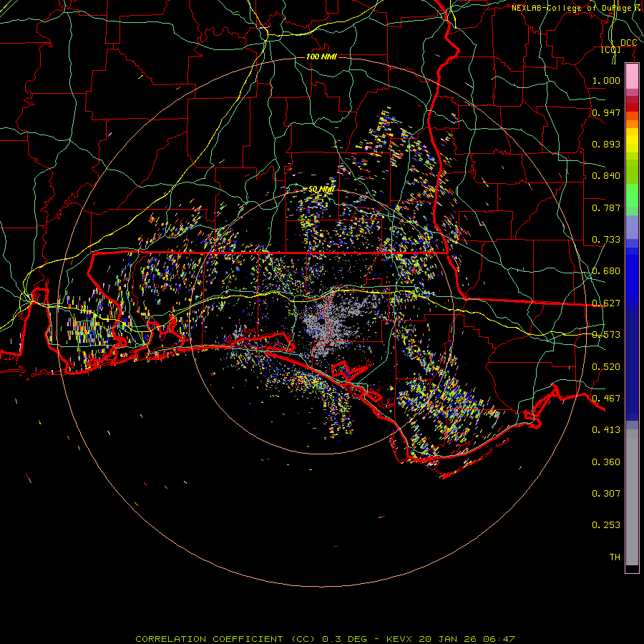
Task: Click the 0.413 color bar value
Action: tap(606, 430)
